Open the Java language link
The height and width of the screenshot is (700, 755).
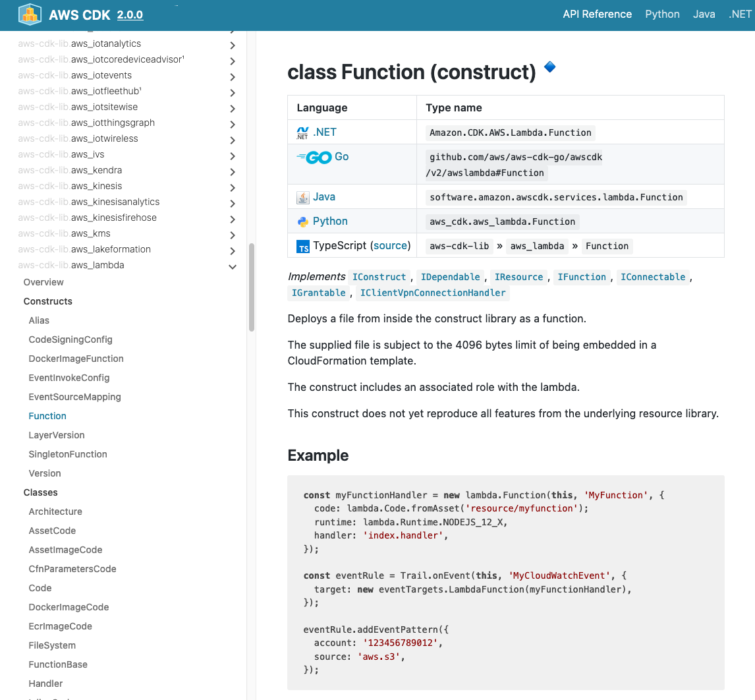[324, 196]
